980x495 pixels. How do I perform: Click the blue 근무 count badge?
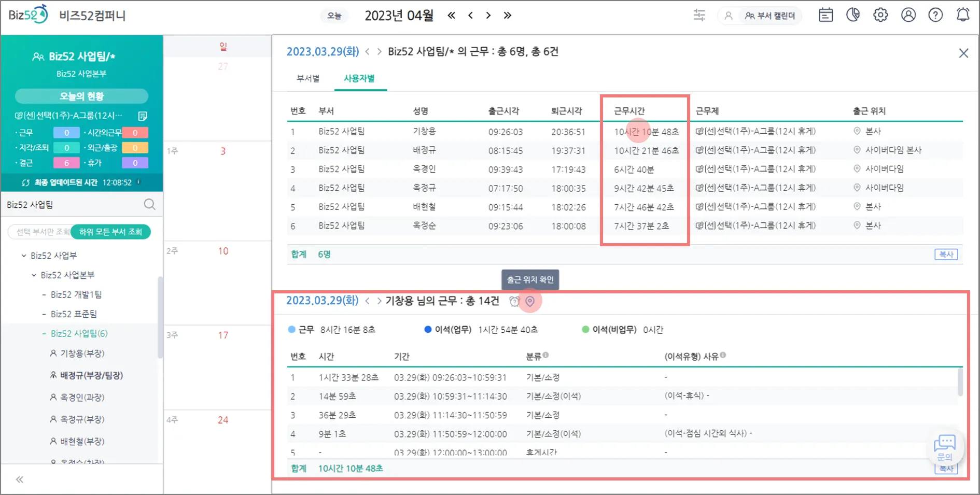click(66, 133)
